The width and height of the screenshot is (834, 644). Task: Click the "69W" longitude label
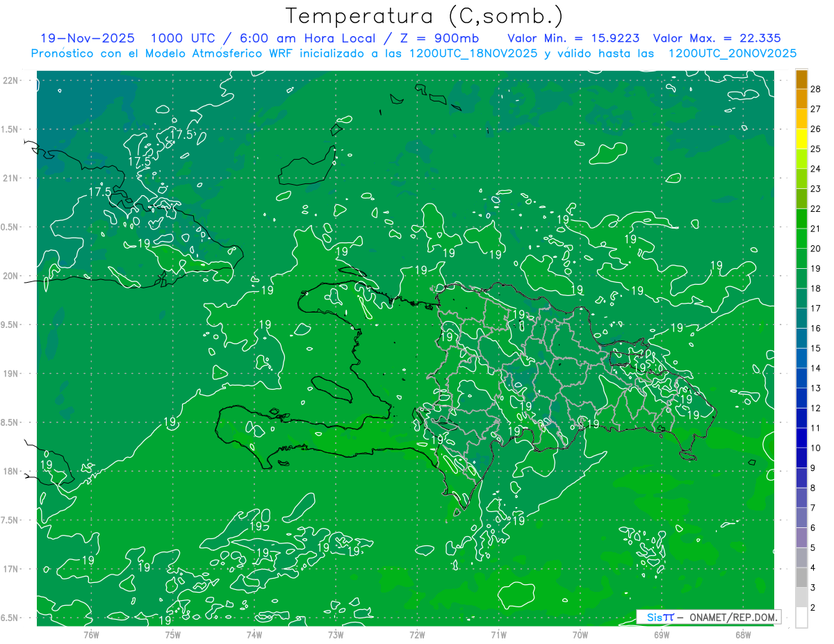click(662, 635)
